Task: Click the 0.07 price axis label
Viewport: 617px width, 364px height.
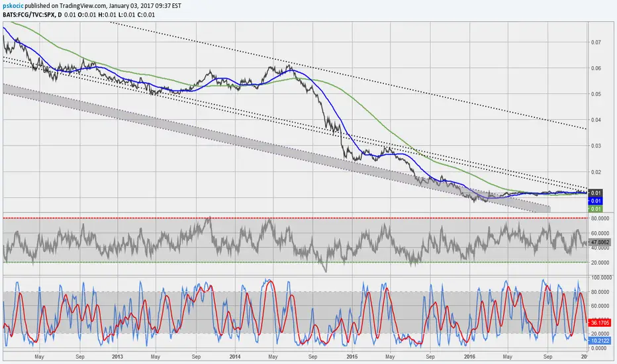Action: point(596,42)
